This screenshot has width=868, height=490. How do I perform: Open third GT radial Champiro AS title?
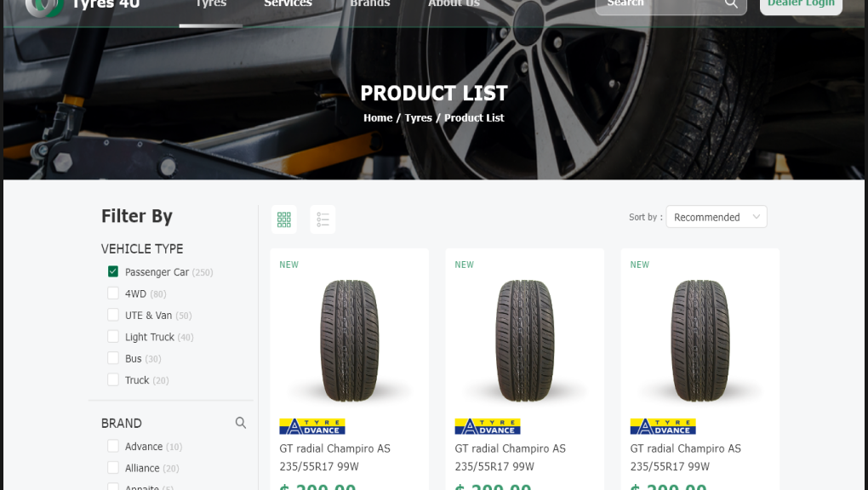(x=685, y=458)
